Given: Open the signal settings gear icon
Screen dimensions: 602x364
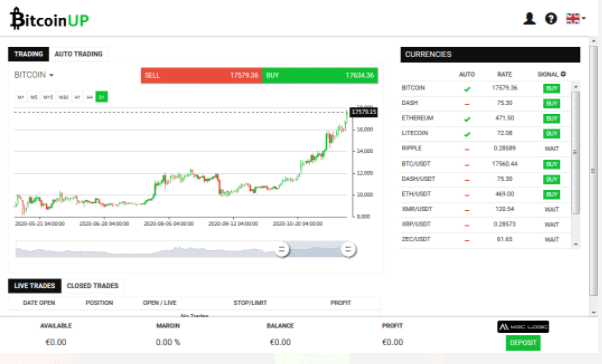Looking at the screenshot, I should (x=563, y=74).
